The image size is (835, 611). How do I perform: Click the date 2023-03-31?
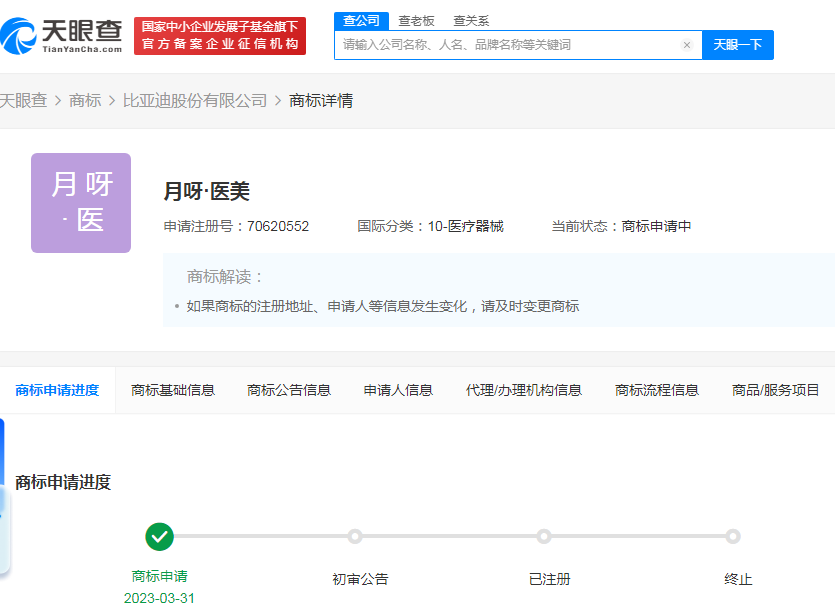159,599
